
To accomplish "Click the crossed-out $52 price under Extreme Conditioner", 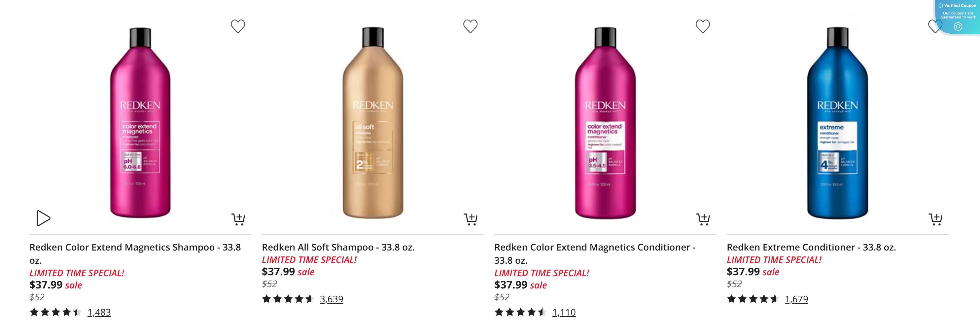I will click(735, 285).
